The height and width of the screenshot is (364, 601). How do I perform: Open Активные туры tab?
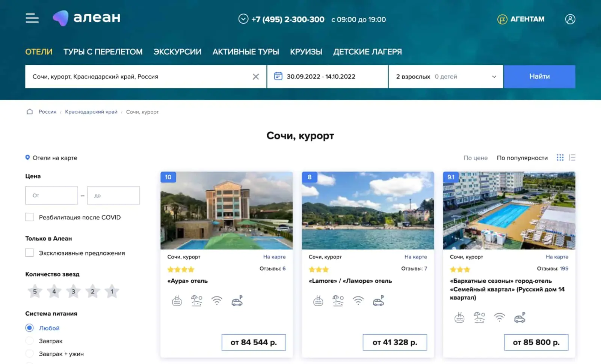coord(246,52)
